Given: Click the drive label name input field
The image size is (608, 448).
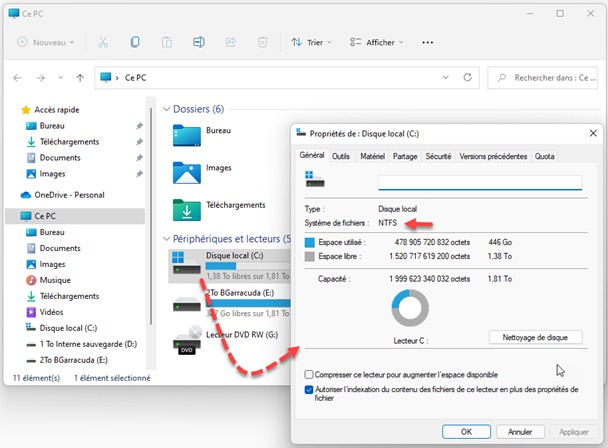Looking at the screenshot, I should pos(479,183).
